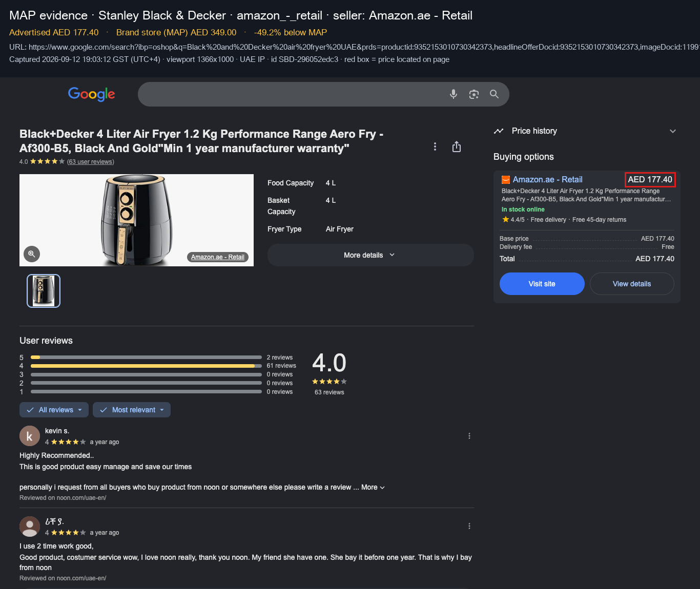
Task: Filter by the 4-star rating bar
Action: pyautogui.click(x=146, y=366)
